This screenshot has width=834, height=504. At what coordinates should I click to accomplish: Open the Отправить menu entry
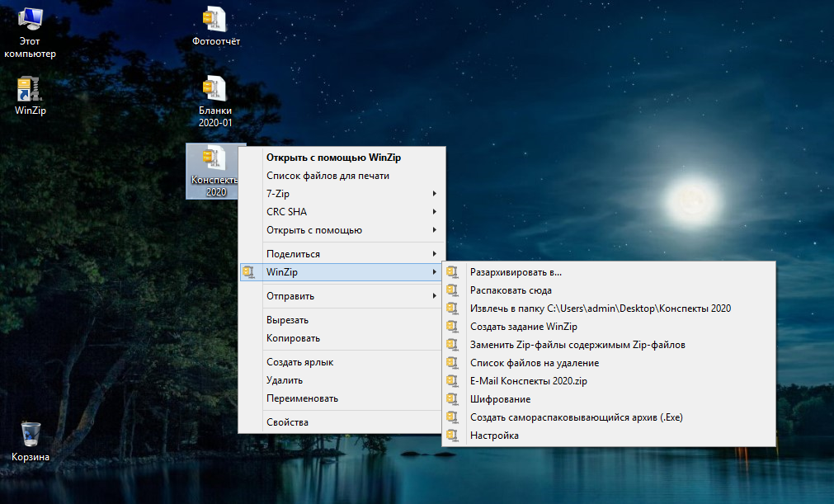[x=341, y=295]
